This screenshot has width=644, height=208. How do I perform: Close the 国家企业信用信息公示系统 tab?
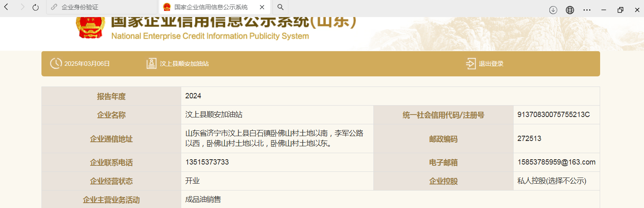[x=262, y=7]
